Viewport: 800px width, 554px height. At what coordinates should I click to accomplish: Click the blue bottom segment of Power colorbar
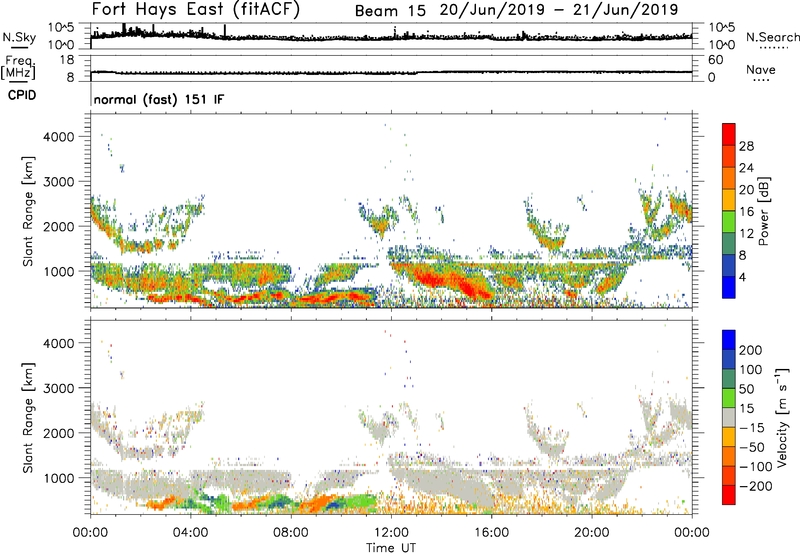tap(729, 288)
